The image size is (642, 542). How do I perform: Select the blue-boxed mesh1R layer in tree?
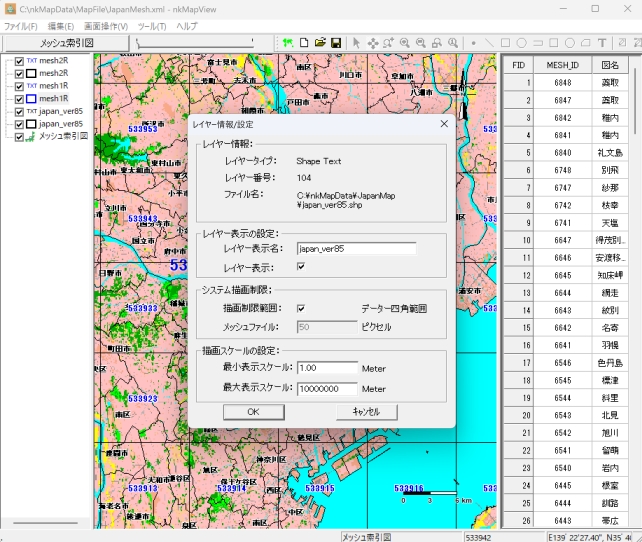54,98
